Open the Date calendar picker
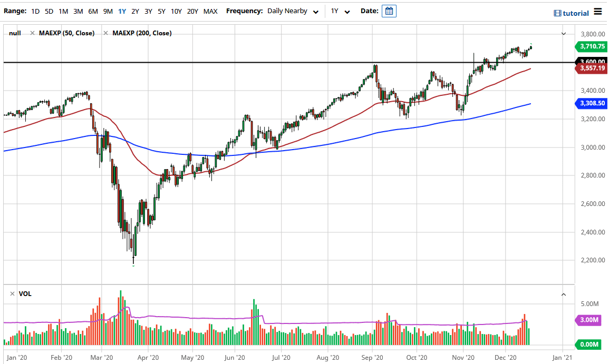609x364 pixels. pyautogui.click(x=389, y=11)
